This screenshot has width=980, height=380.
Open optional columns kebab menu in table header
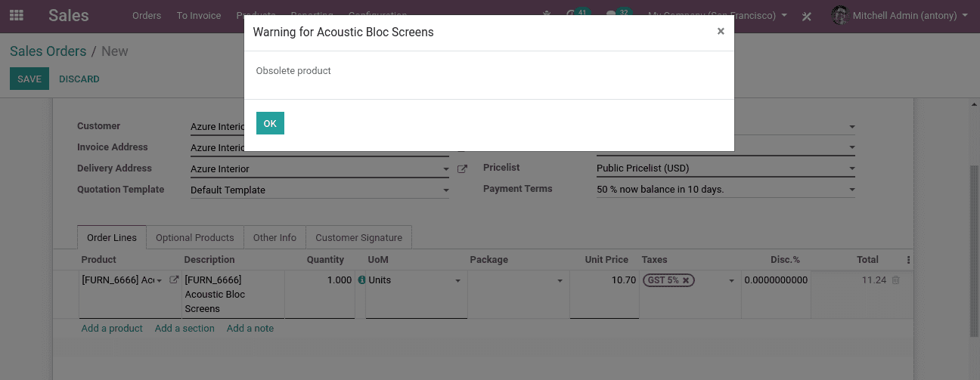click(908, 260)
